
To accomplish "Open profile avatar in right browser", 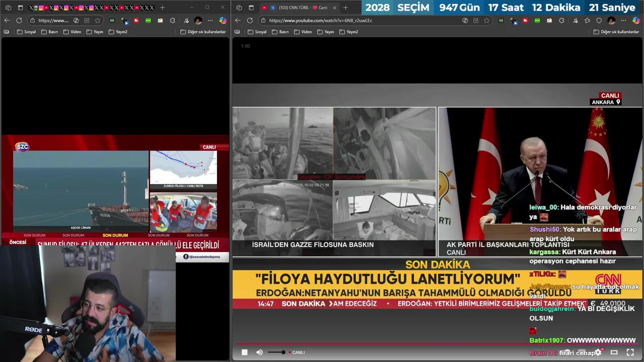I will tap(611, 21).
